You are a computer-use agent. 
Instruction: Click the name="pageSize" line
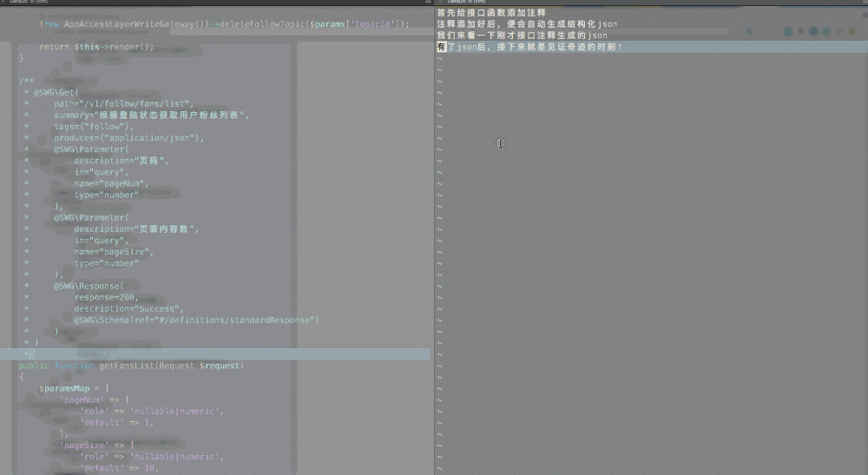114,252
